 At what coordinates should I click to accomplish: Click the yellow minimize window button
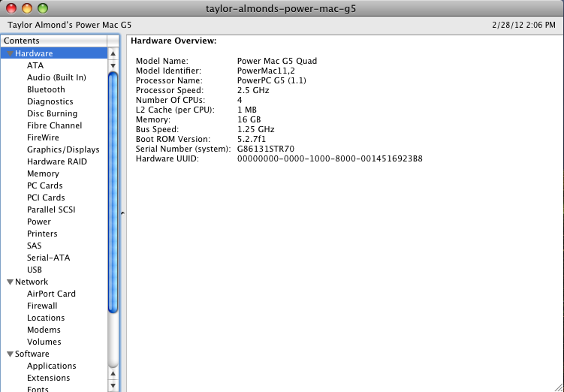click(27, 8)
